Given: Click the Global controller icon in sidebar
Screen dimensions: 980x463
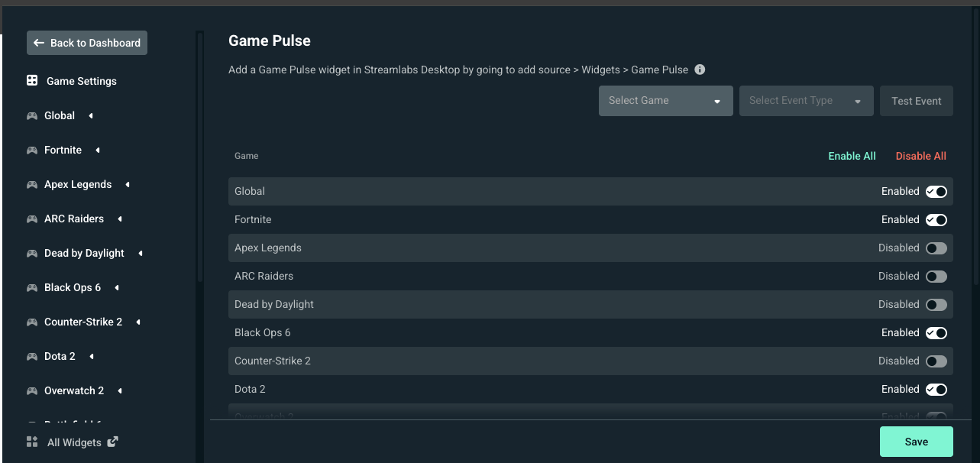Looking at the screenshot, I should tap(31, 115).
